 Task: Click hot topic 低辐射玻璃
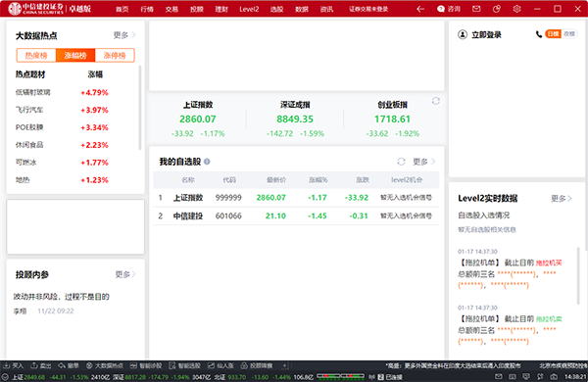click(33, 92)
